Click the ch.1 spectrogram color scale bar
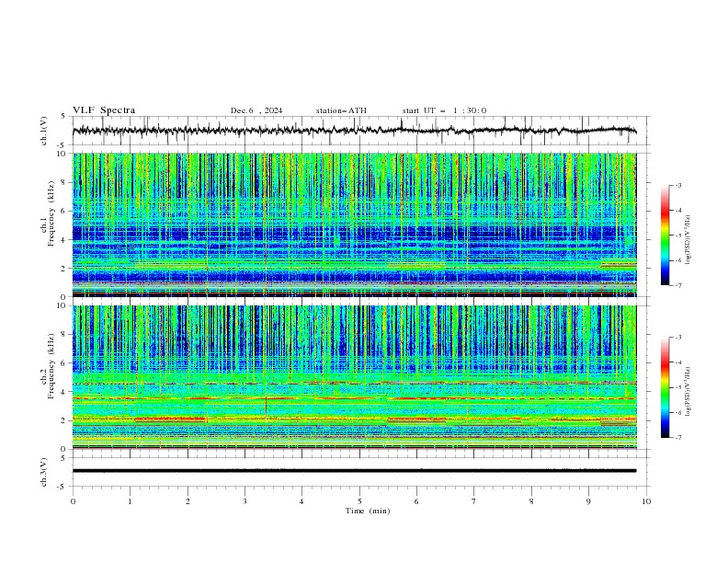The height and width of the screenshot is (563, 728). coord(665,236)
